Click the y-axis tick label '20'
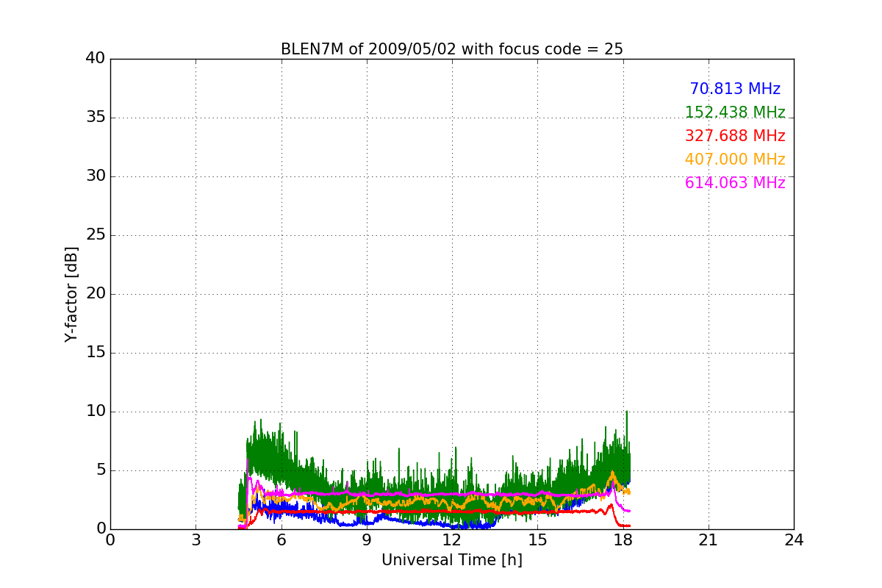Screen dimensions: 882x588 [96, 293]
